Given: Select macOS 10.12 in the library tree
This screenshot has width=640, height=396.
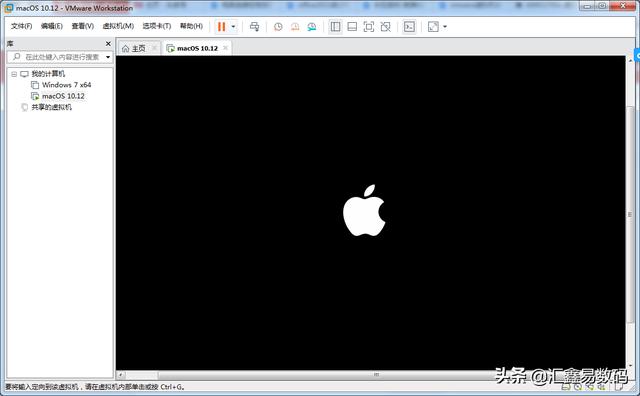Looking at the screenshot, I should point(63,96).
